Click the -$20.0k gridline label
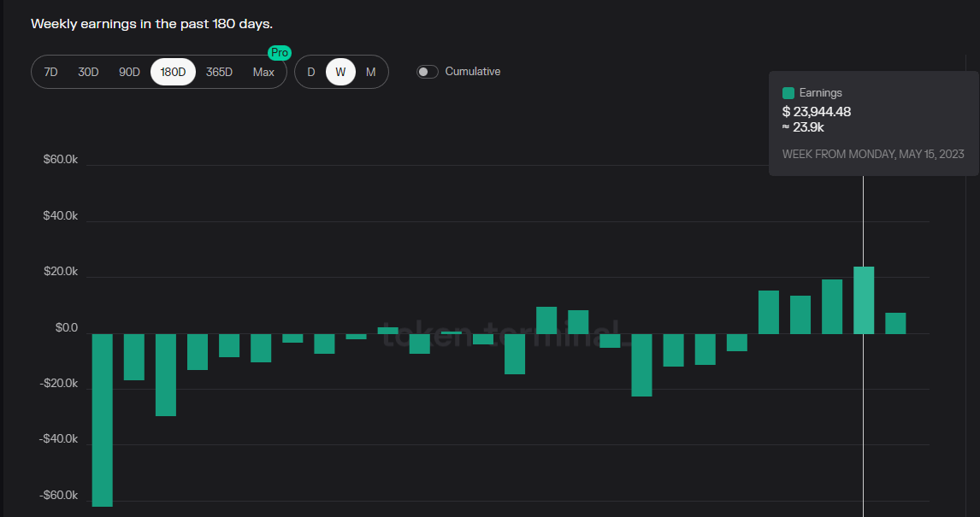The height and width of the screenshot is (517, 980). 56,383
